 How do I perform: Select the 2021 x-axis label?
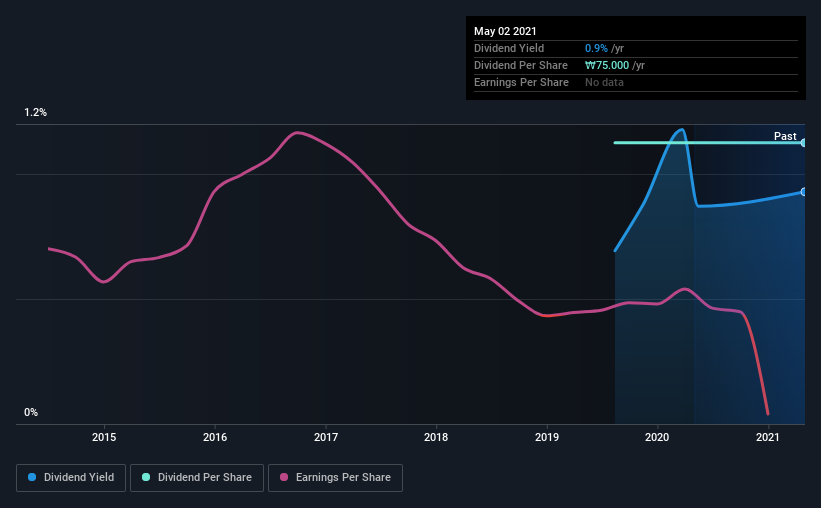768,437
